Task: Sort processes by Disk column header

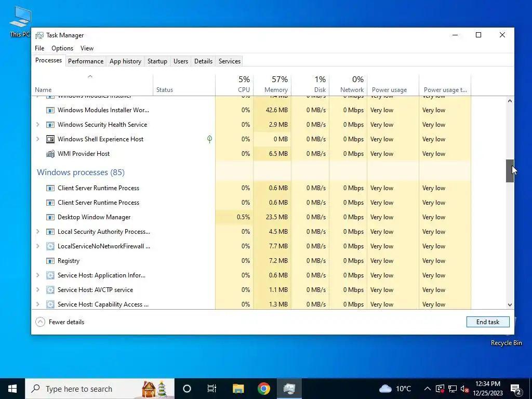Action: (x=311, y=85)
